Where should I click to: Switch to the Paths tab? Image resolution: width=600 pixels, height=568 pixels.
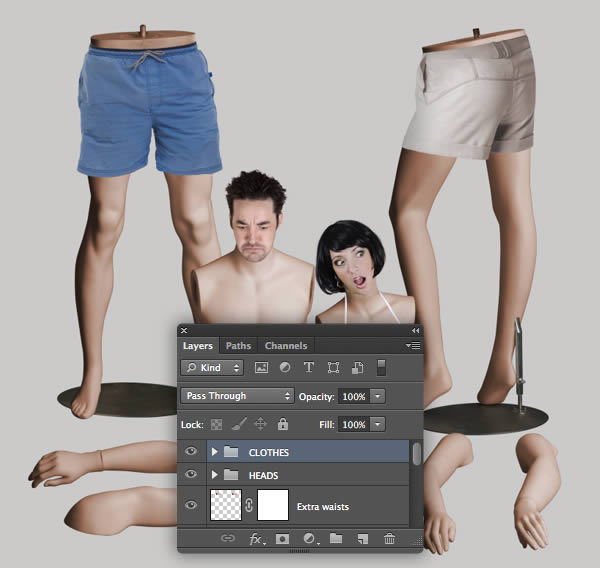(238, 346)
